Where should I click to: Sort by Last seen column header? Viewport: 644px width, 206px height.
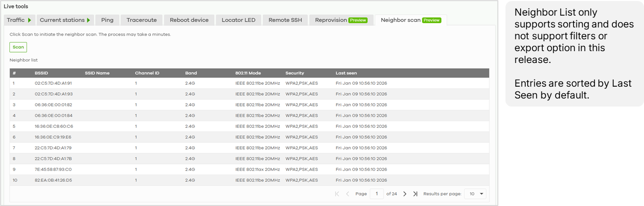[346, 73]
